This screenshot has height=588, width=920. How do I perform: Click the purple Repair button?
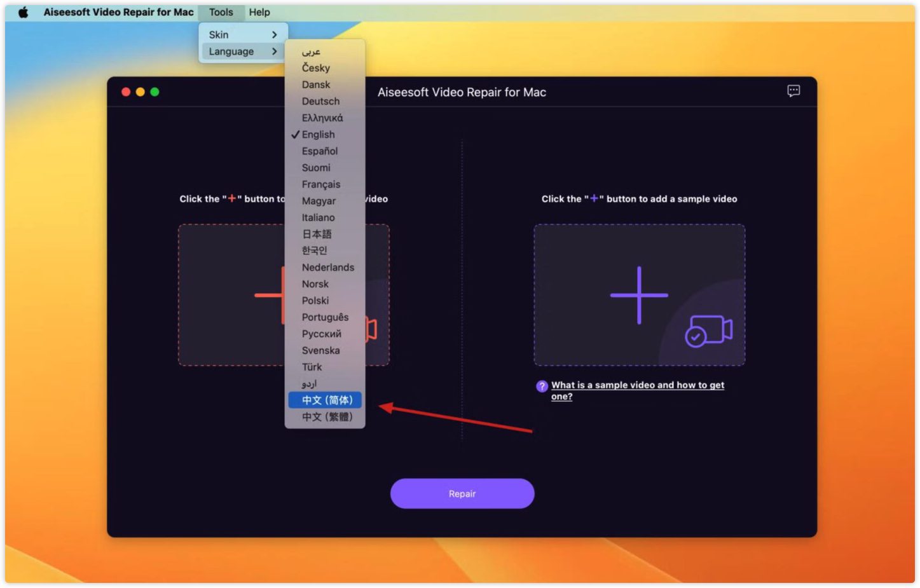click(x=462, y=493)
